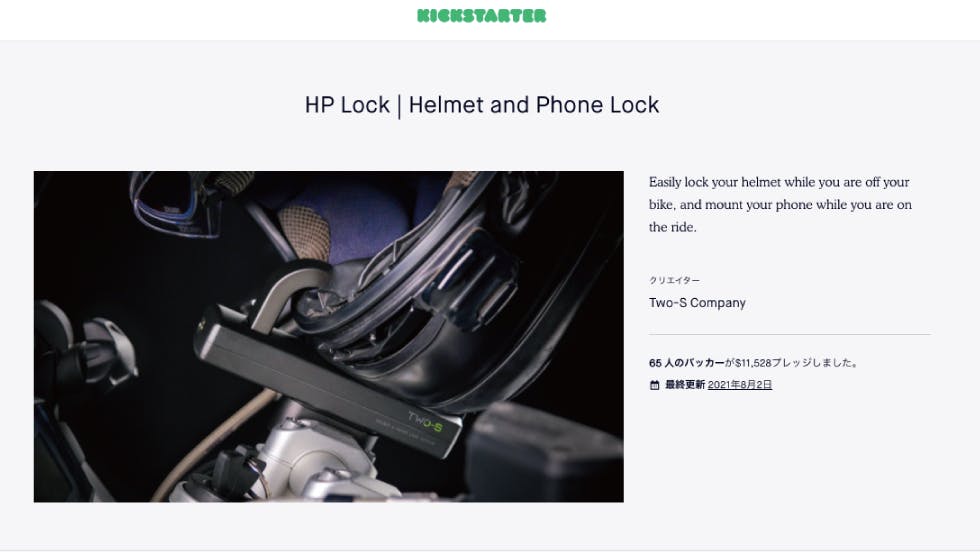
Task: Click the $11,528 pledged amount
Action: coord(753,363)
